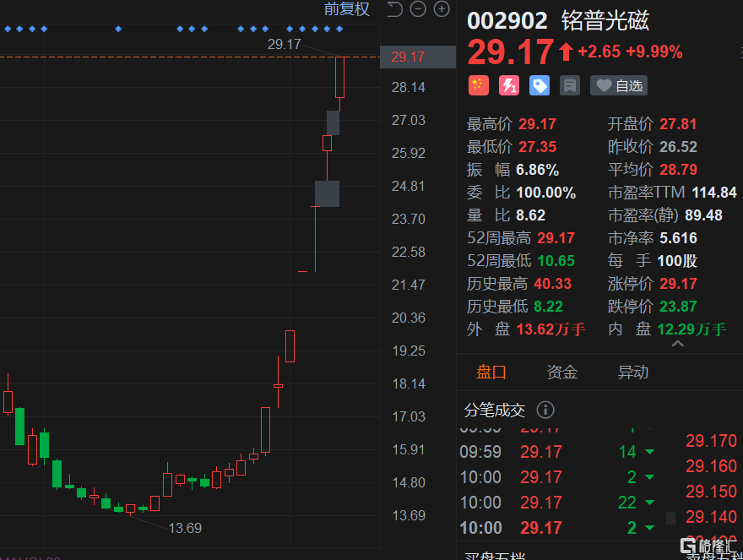Switch to the 异动 tab
Screen dimensions: 743x560
coord(633,372)
